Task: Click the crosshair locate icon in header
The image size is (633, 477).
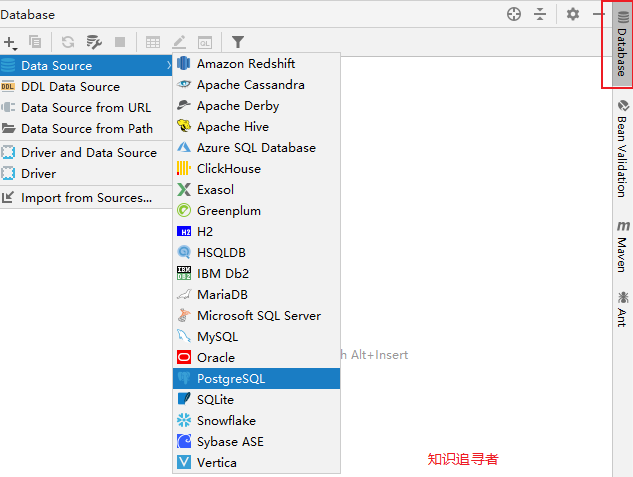Action: (x=514, y=15)
